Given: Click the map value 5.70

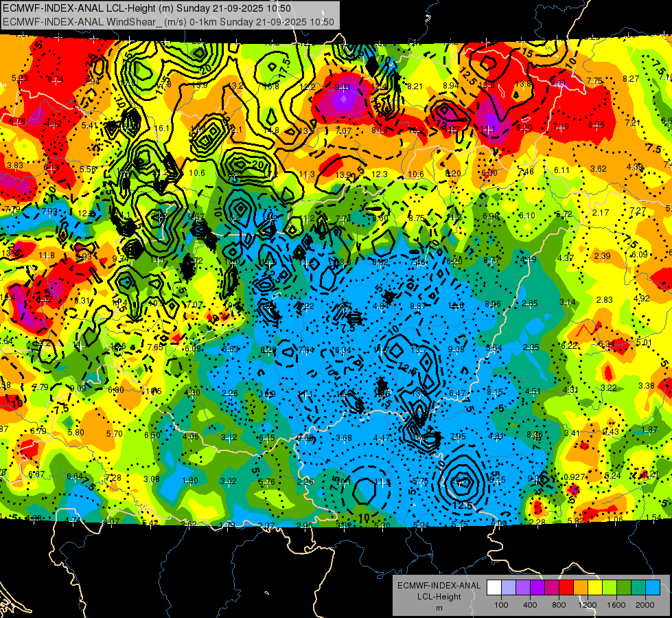Looking at the screenshot, I should [x=115, y=433].
